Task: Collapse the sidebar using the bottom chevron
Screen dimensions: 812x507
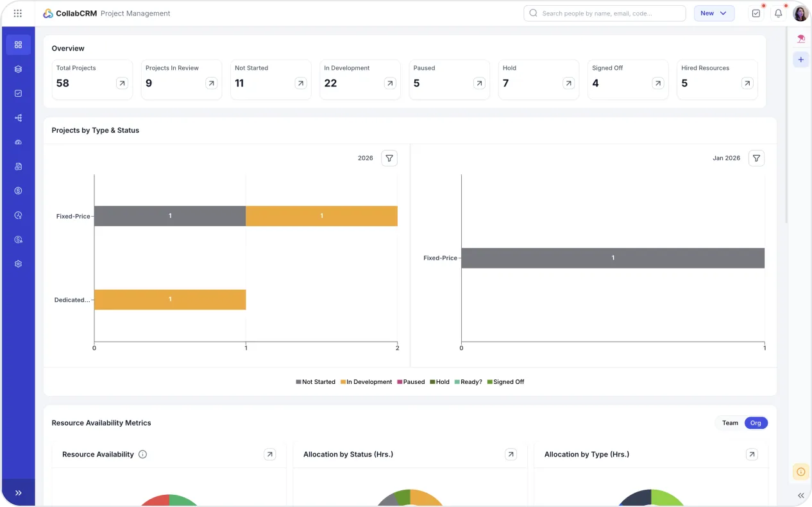Action: pos(18,493)
